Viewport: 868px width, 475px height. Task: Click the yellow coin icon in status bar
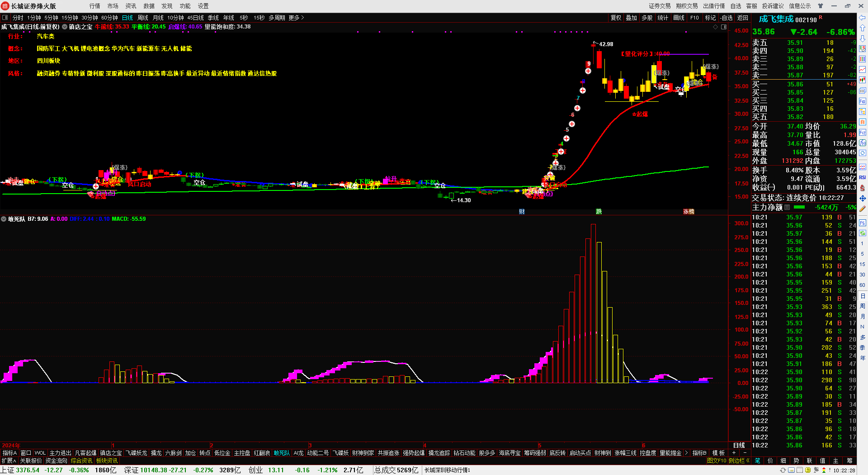point(808,470)
